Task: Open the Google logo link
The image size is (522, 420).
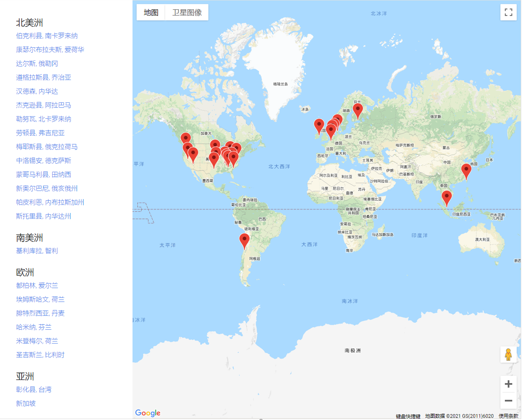Action: click(x=148, y=413)
